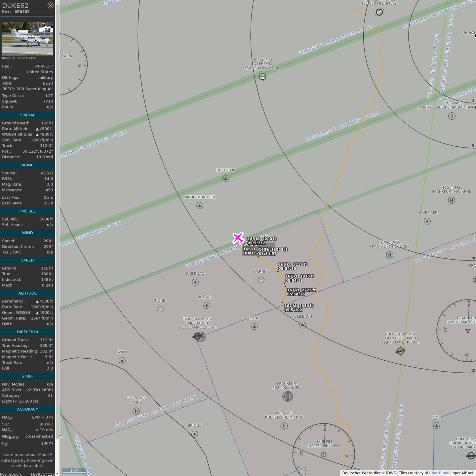The height and width of the screenshot is (476, 476).
Task: Click the Oberems glider airfield icon
Action: [262, 76]
